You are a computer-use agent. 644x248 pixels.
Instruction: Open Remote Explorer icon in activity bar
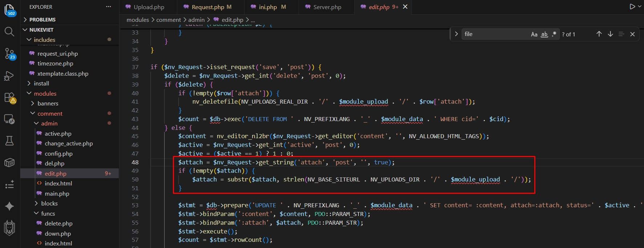point(9,119)
